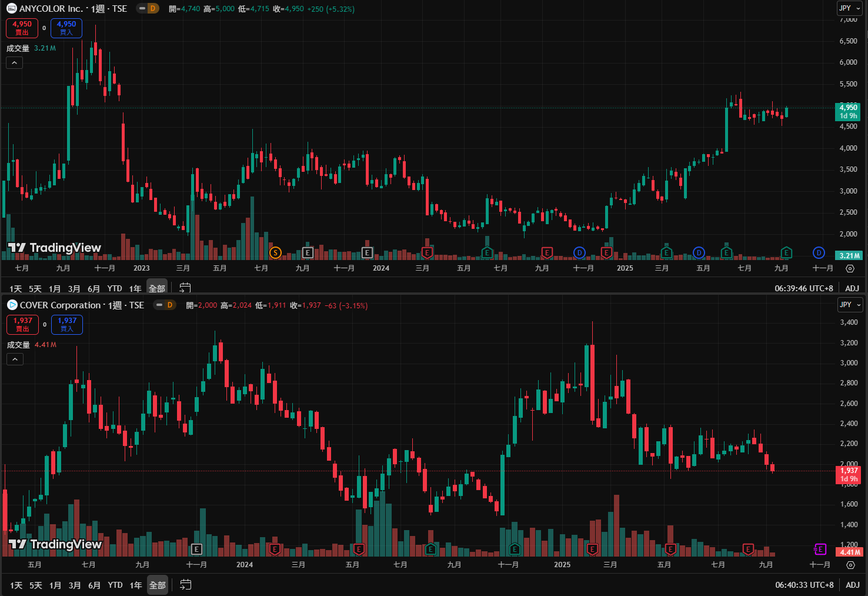Open symbol search via the COVER Corporation title
This screenshot has height=596, width=868.
click(61, 305)
